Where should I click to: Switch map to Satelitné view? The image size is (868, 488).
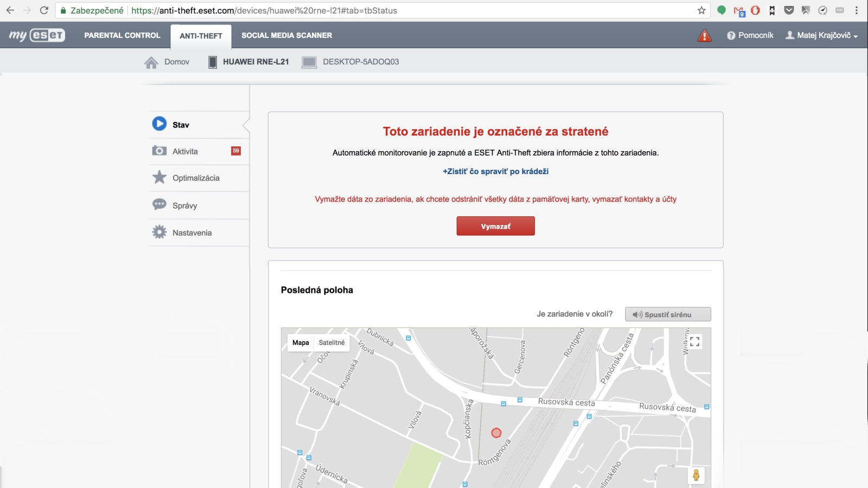click(331, 343)
